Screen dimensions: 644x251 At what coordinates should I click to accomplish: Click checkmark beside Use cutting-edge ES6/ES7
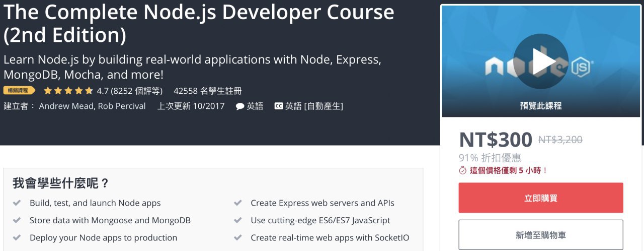point(238,220)
